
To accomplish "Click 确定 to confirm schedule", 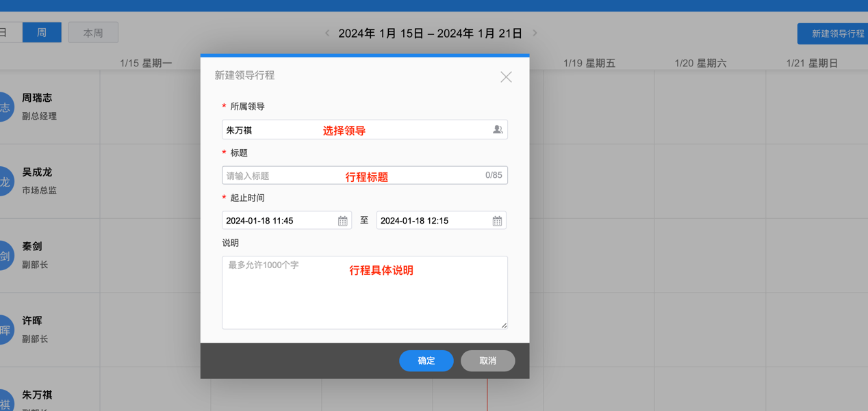I will click(x=426, y=361).
